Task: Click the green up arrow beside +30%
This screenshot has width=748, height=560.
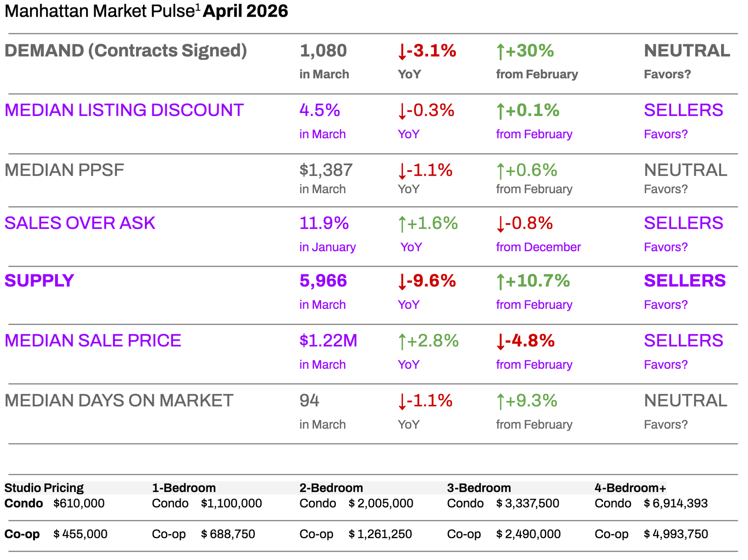Action: (x=501, y=52)
